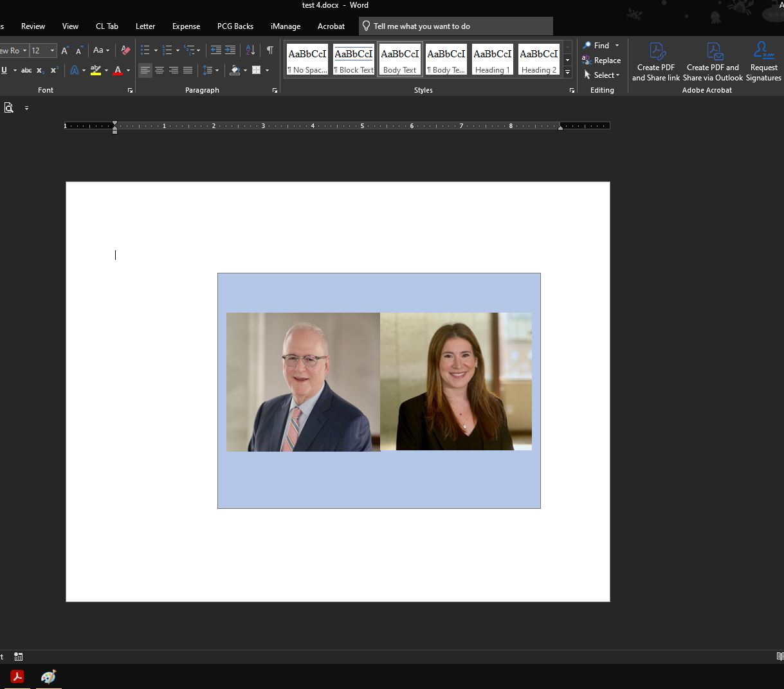Open the font size dropdown
The height and width of the screenshot is (689, 784).
52,50
